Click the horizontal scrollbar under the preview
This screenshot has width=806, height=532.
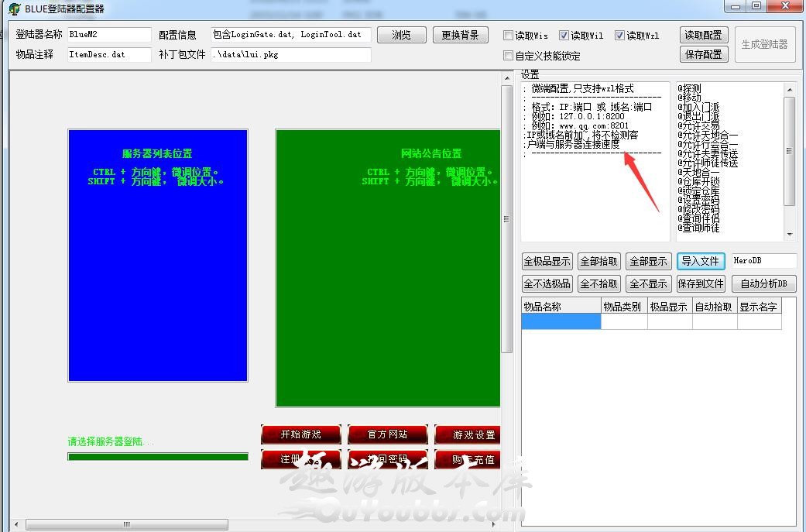125,524
